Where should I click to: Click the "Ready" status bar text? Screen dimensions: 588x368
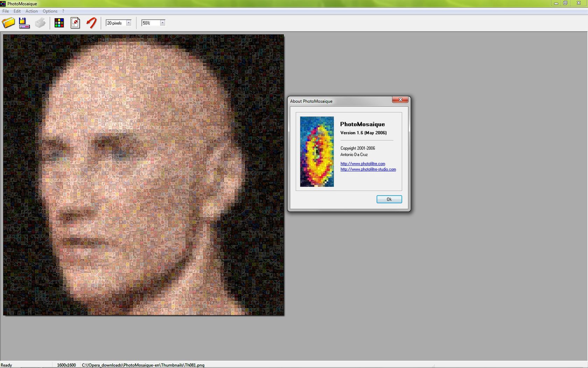pyautogui.click(x=6, y=365)
